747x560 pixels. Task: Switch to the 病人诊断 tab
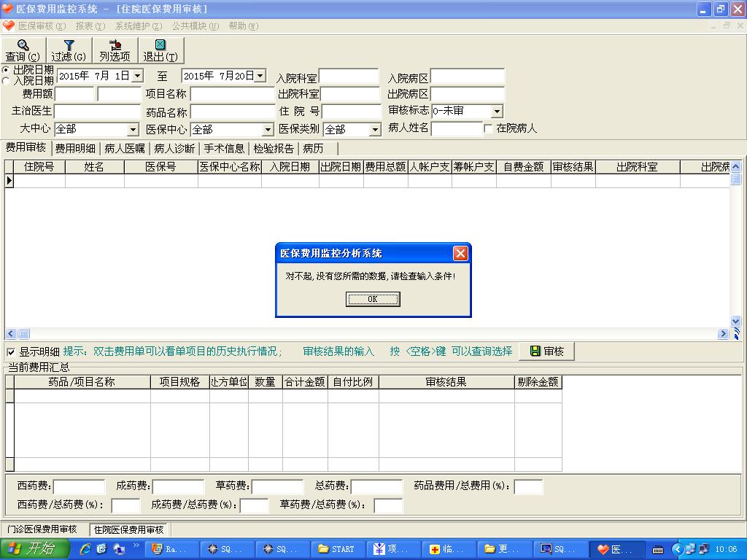click(174, 149)
